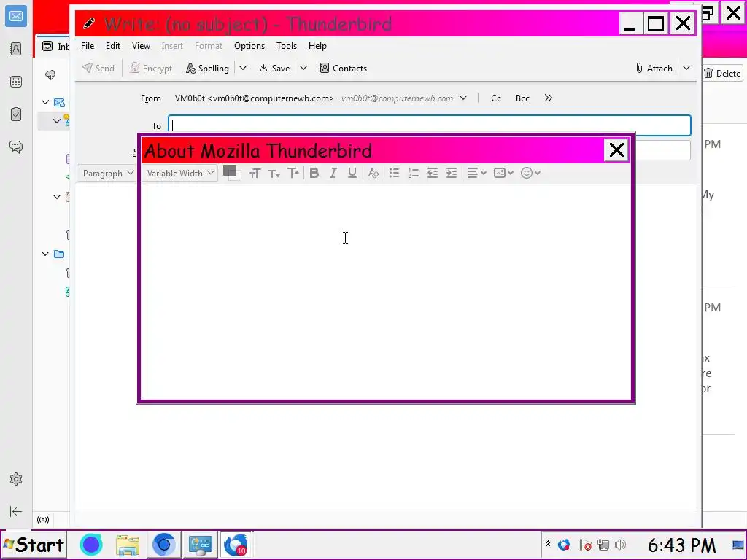Open Save options dropdown arrow

(303, 68)
